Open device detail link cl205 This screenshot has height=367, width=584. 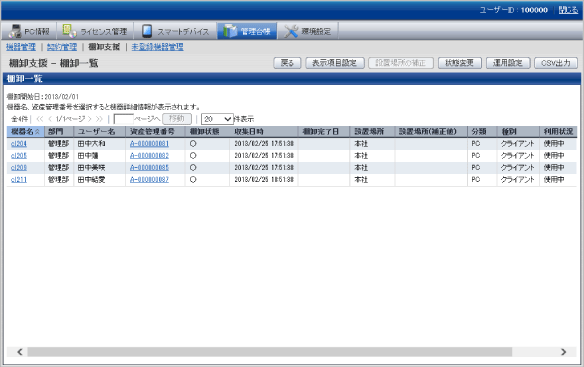19,156
